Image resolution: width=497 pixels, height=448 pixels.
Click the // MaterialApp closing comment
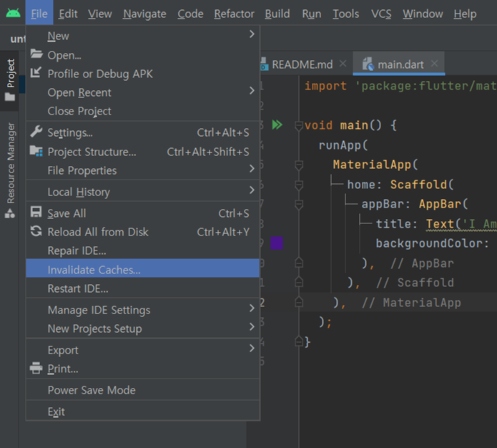pyautogui.click(x=411, y=303)
